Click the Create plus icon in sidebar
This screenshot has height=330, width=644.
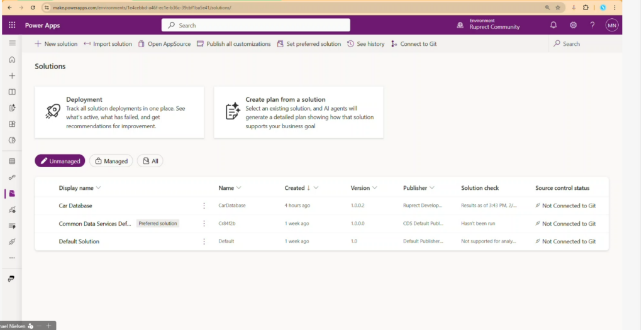pos(12,75)
